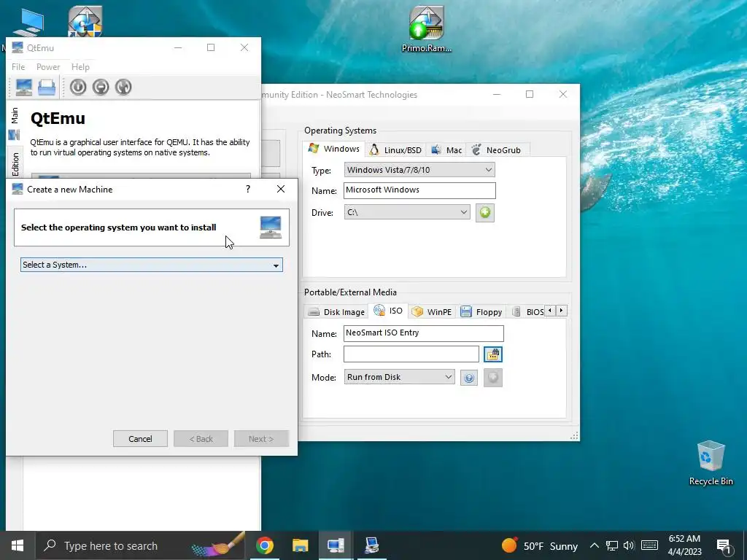
Task: Open Google Chrome from the taskbar
Action: 264,545
